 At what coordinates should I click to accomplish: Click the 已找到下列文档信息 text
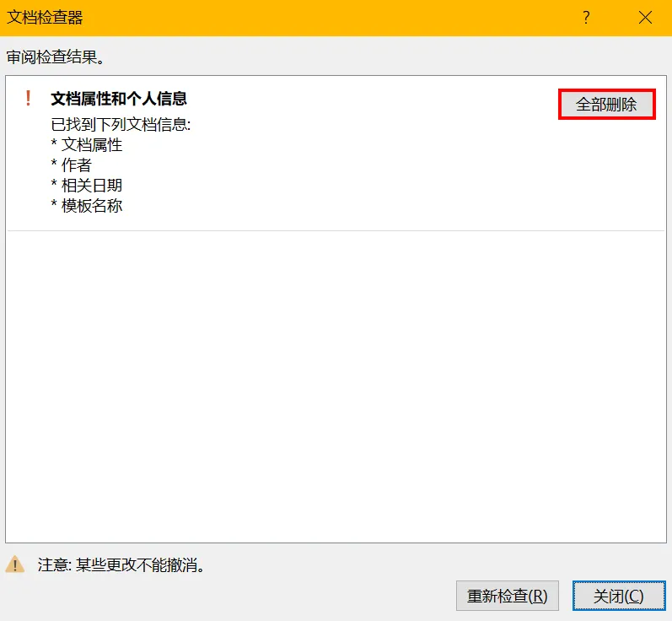pos(121,124)
